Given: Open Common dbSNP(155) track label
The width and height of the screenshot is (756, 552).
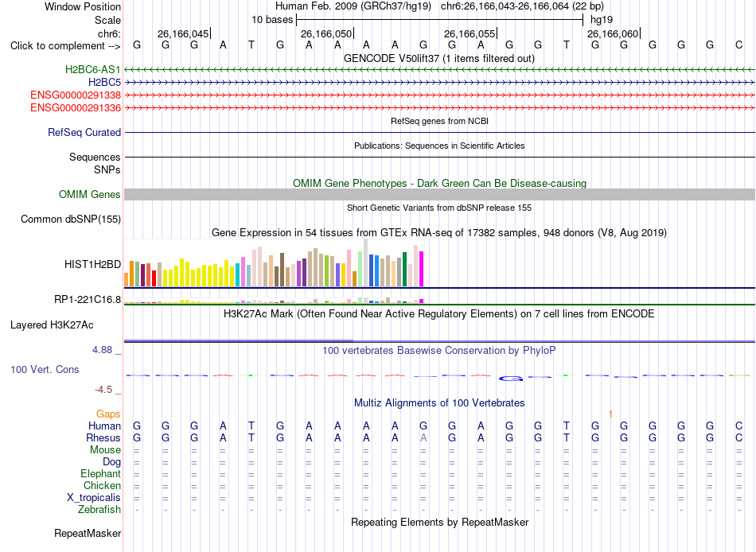Looking at the screenshot, I should [x=70, y=219].
